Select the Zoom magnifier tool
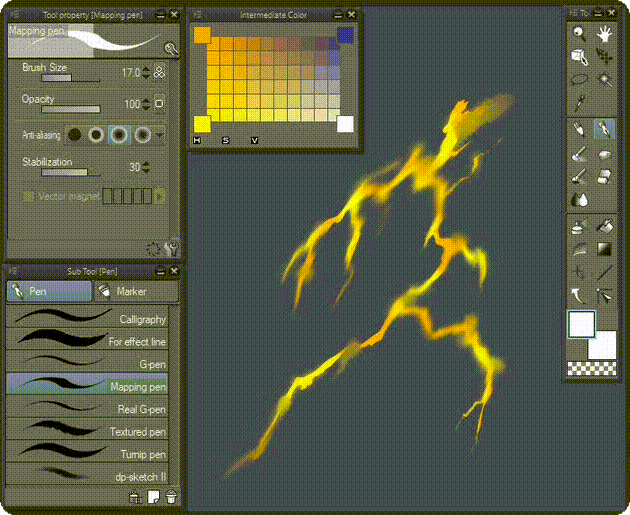630x515 pixels. (x=579, y=34)
